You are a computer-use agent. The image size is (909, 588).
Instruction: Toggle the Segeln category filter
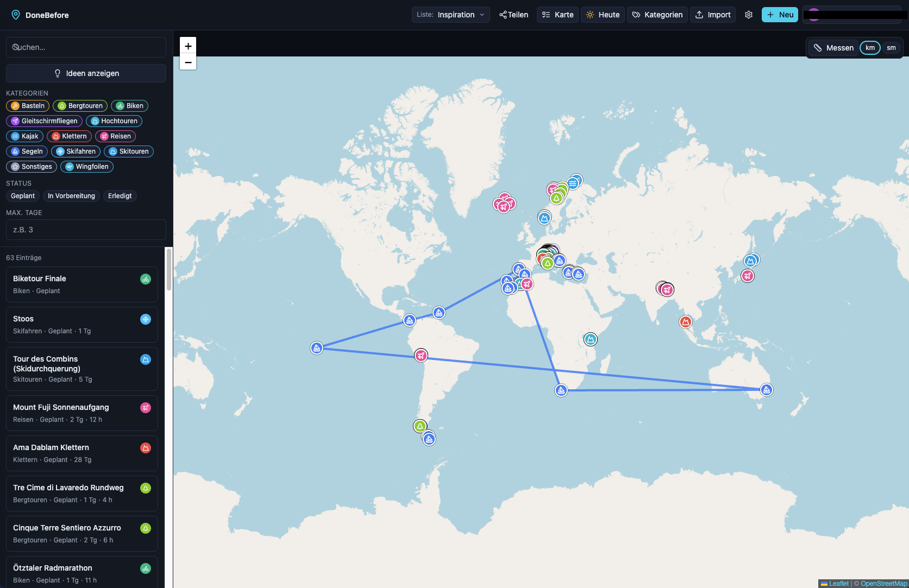click(27, 151)
